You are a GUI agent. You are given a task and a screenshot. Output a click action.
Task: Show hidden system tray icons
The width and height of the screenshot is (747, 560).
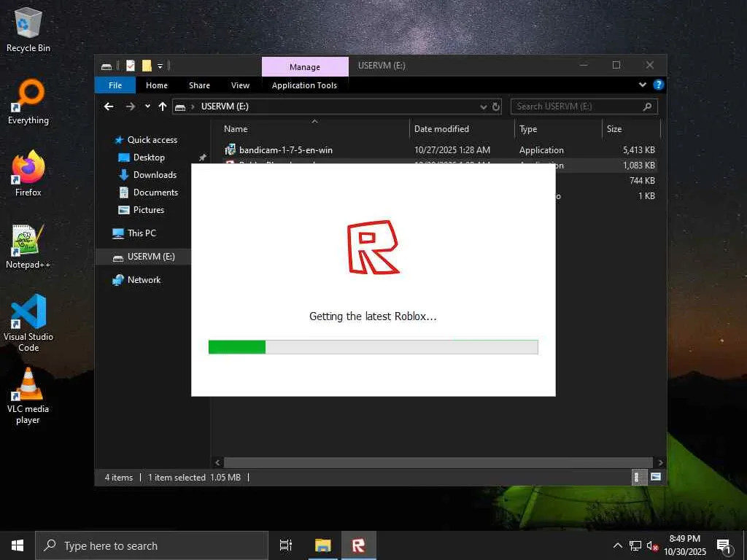(x=617, y=545)
